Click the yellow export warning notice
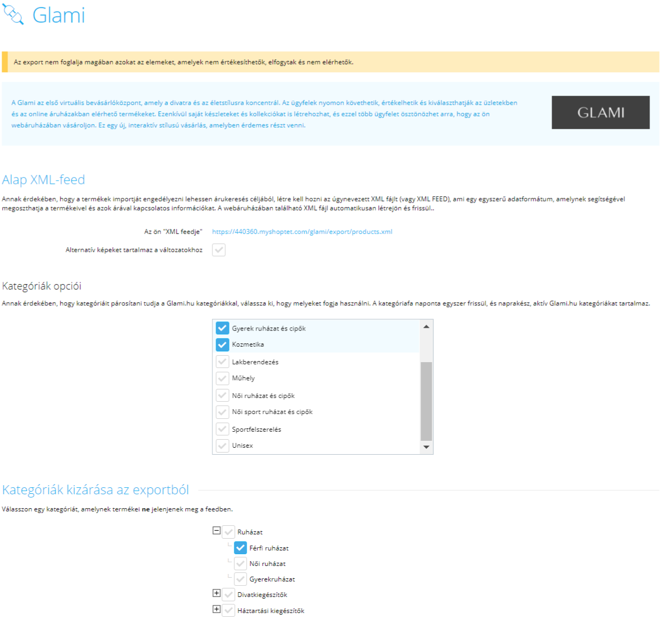 click(331, 62)
